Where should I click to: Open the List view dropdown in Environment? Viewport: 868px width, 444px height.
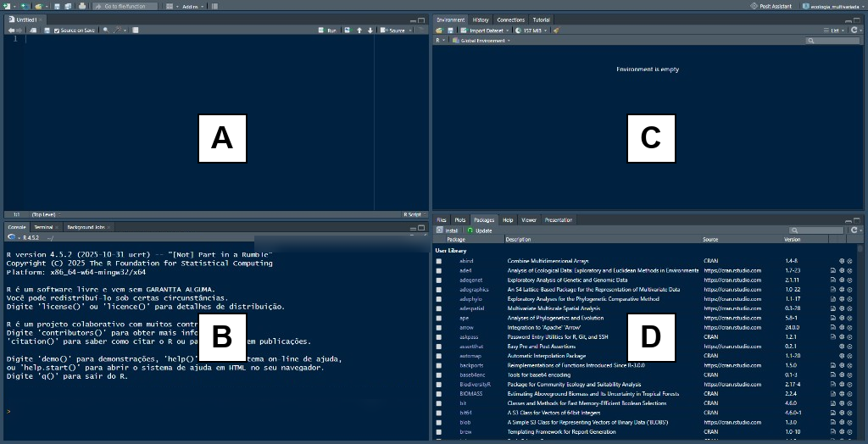(x=834, y=31)
